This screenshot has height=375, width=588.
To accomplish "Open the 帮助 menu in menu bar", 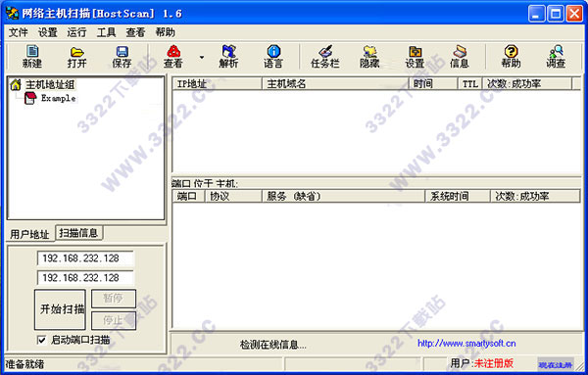I will pyautogui.click(x=166, y=32).
